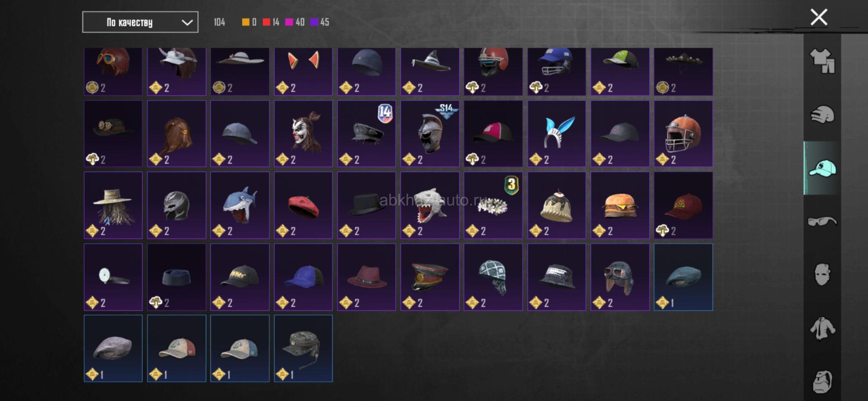Viewport: 868px width, 401px height.
Task: Select the helmet category icon in sidebar
Action: click(822, 115)
